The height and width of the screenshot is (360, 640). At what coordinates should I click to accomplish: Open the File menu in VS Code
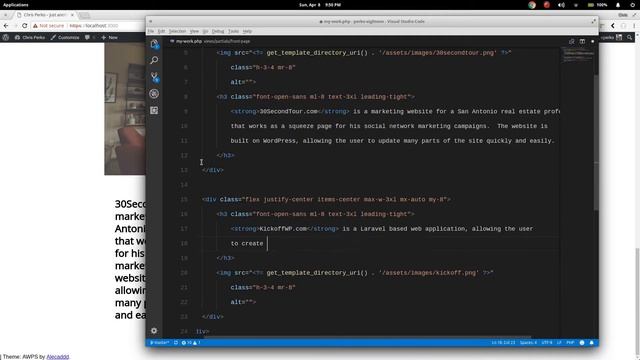coord(151,31)
